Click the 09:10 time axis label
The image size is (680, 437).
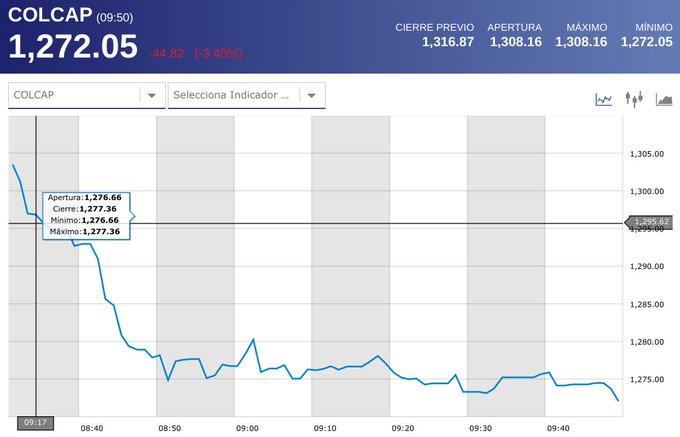(325, 428)
